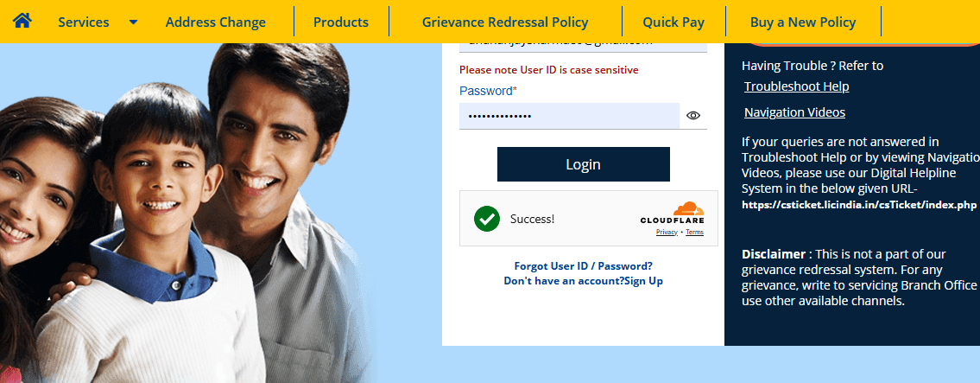
Task: Open the Navigation Videos link
Action: click(x=794, y=112)
